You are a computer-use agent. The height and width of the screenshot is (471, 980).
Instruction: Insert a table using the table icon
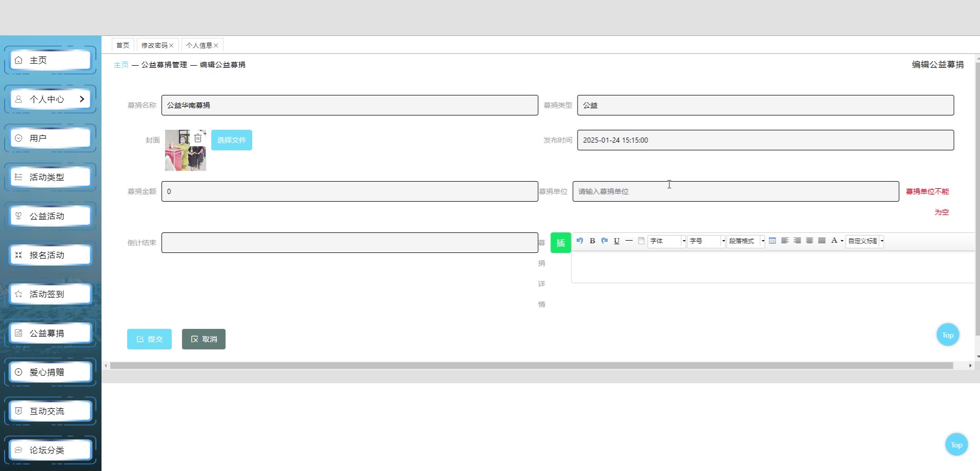point(772,241)
